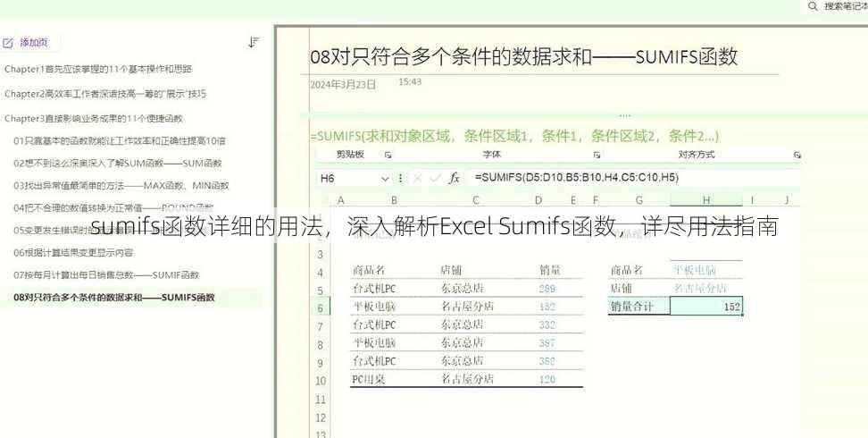
Task: Click cell 平板电脑 in row 6
Action: coord(374,307)
